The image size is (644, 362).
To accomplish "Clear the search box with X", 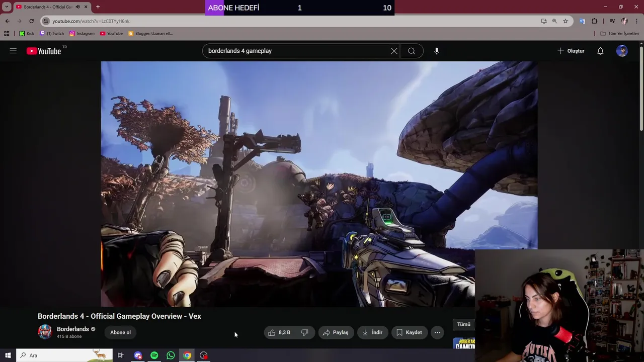I will (x=394, y=51).
